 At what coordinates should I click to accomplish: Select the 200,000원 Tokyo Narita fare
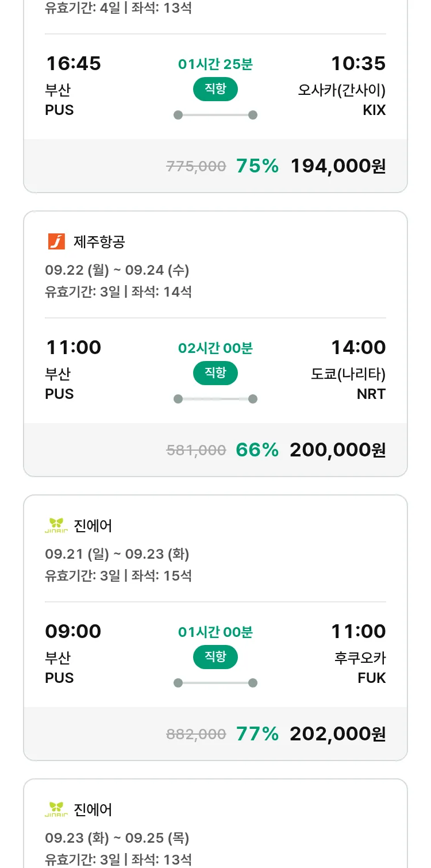point(338,450)
